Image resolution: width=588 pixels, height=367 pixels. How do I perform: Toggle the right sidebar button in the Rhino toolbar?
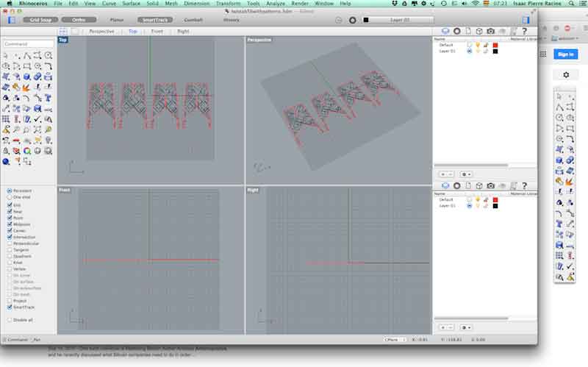[x=526, y=20]
